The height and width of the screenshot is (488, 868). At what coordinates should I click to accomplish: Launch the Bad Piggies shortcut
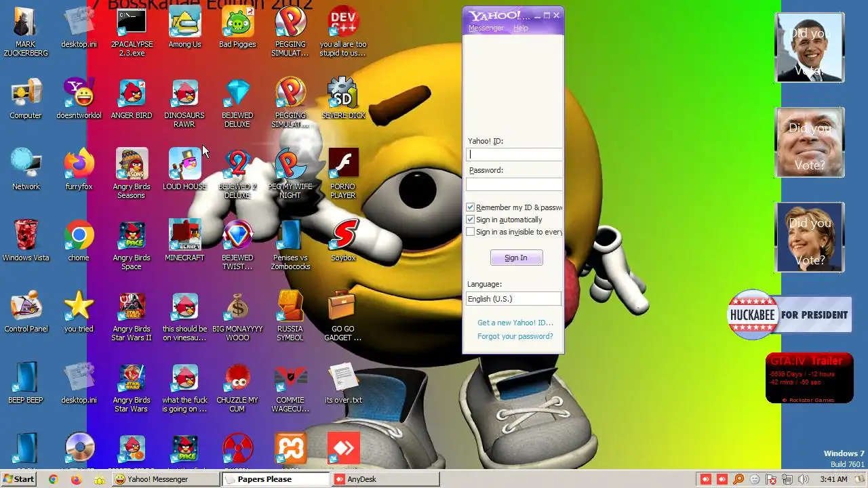pyautogui.click(x=237, y=27)
